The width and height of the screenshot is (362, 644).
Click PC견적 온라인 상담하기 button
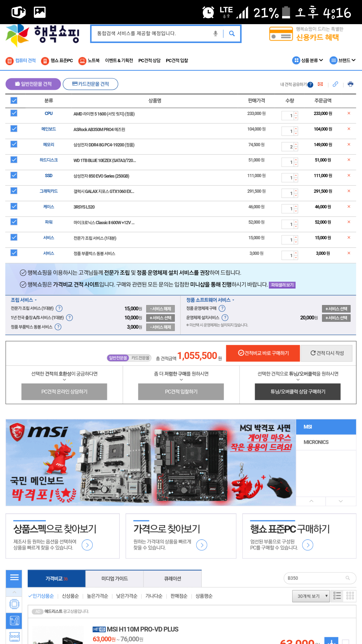[64, 392]
